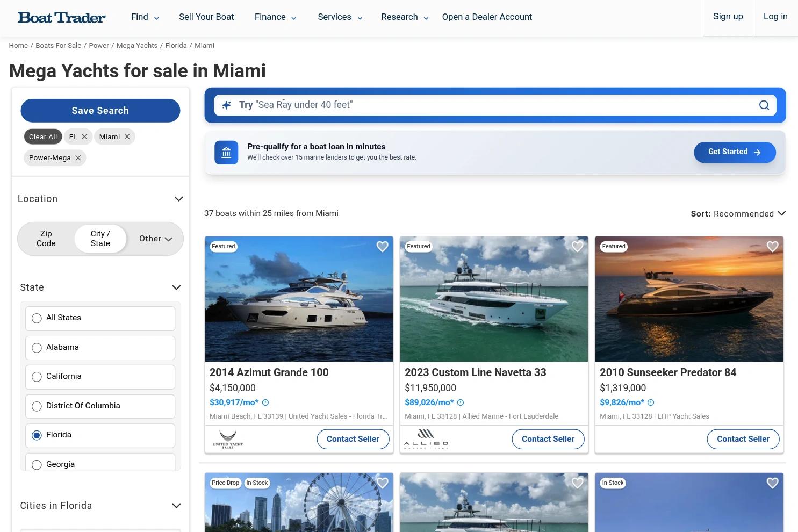
Task: Click the Miami breadcrumb text
Action: coord(204,46)
